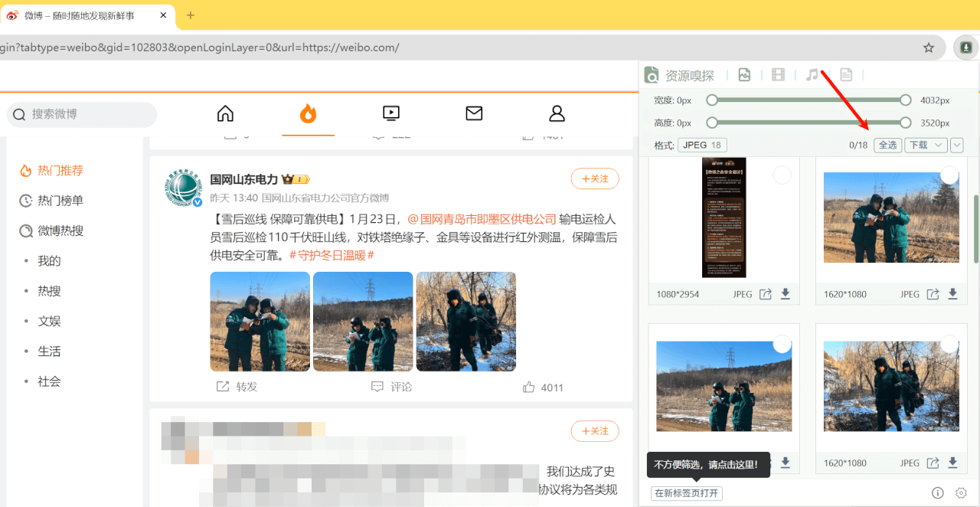980x507 pixels.
Task: Expand the 下载 download dropdown
Action: pyautogui.click(x=926, y=146)
